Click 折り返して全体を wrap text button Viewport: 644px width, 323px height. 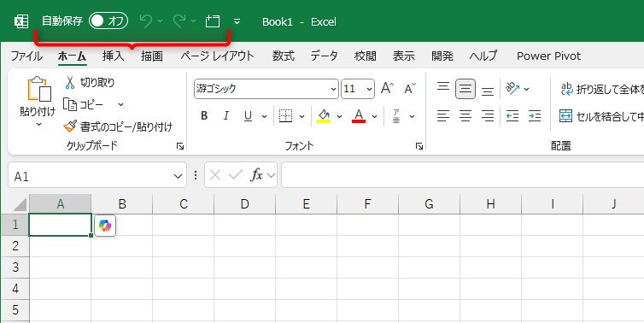(601, 89)
